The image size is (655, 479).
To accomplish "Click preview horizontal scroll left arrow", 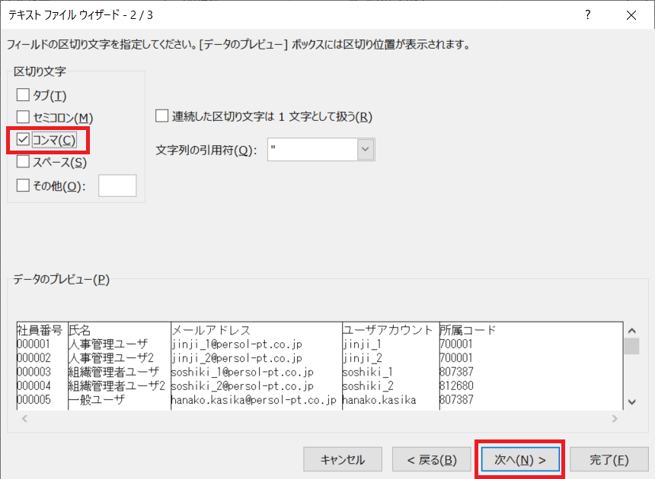I will [25, 418].
